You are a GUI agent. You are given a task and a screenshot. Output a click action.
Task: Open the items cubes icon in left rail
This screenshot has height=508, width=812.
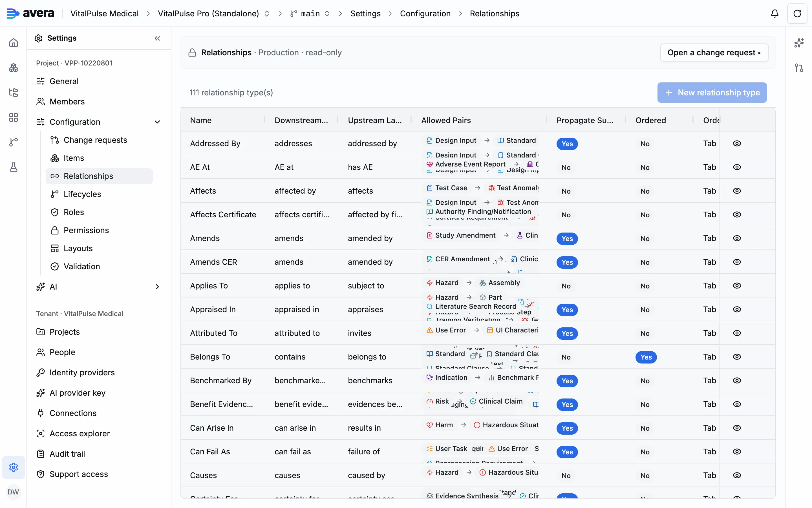tap(14, 67)
